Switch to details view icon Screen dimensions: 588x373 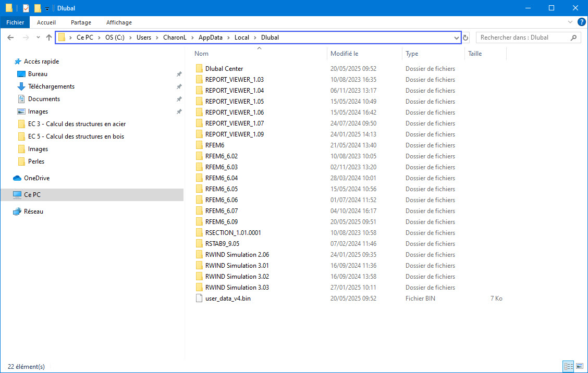[x=569, y=366]
